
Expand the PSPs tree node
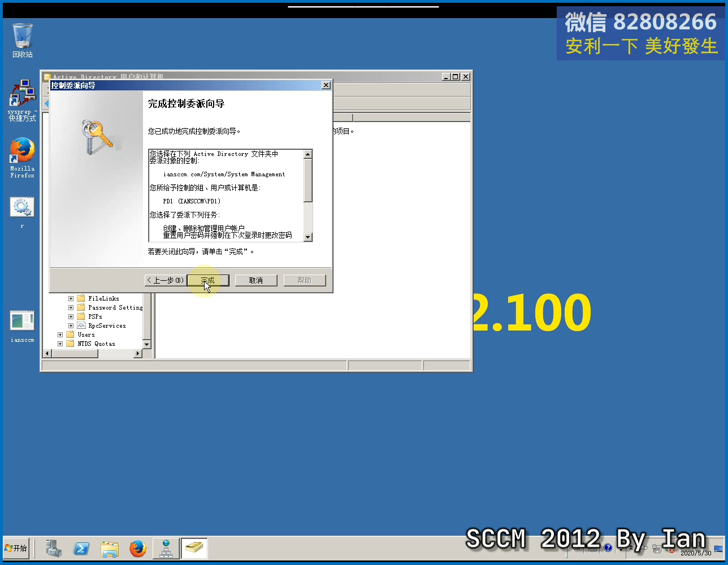(x=71, y=316)
